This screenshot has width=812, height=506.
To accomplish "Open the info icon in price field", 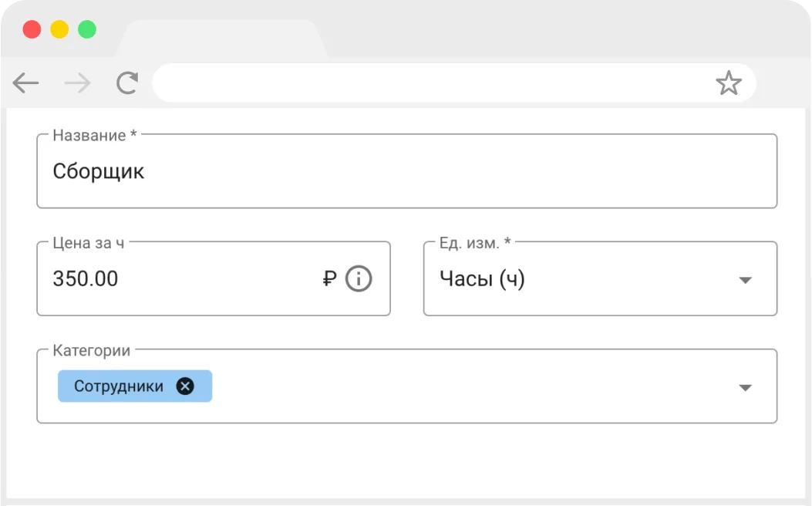I will pos(359,278).
